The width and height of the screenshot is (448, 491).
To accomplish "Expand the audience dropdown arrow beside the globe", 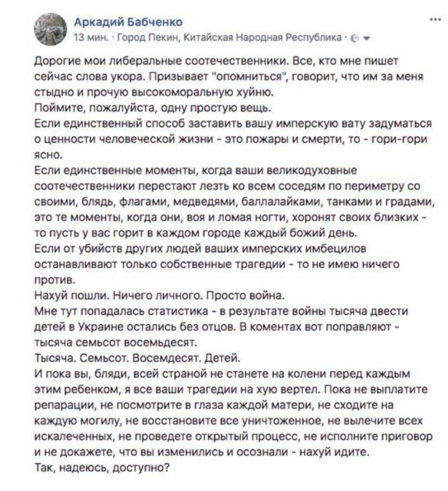I will (x=367, y=37).
